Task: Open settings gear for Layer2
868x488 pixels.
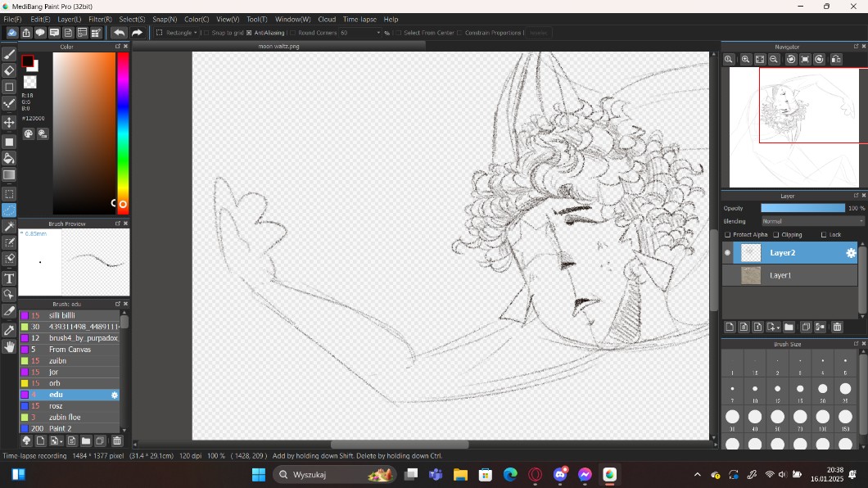Action: pyautogui.click(x=851, y=253)
